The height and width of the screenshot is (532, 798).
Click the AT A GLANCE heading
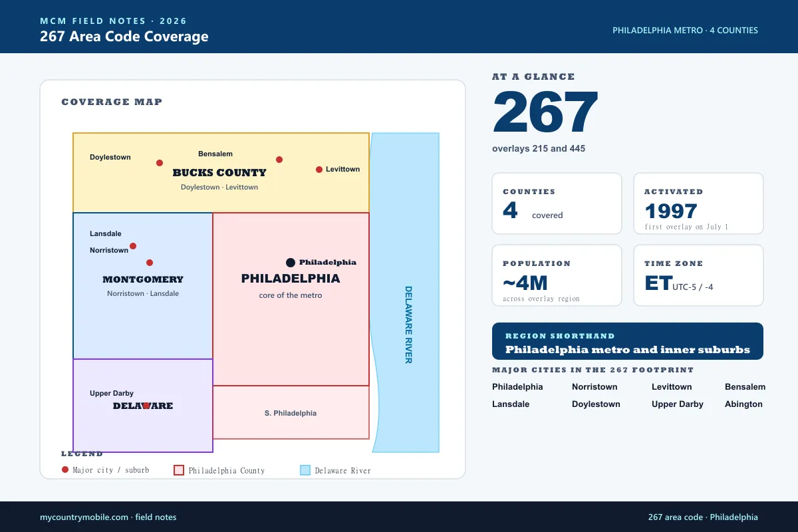click(533, 76)
